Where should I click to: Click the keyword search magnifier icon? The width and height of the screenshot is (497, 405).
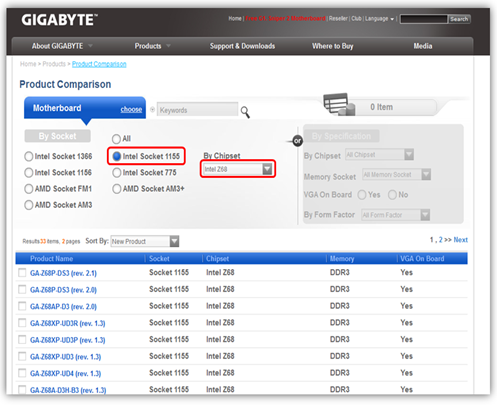(245, 112)
